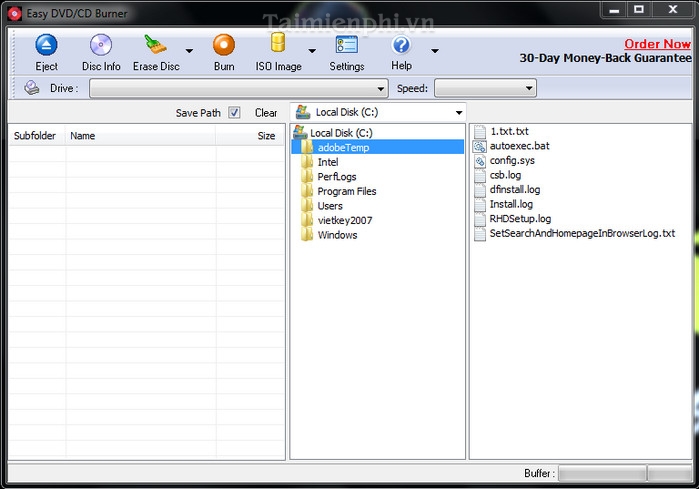Expand the Erase Disc dropdown arrow
699x489 pixels.
coord(189,51)
